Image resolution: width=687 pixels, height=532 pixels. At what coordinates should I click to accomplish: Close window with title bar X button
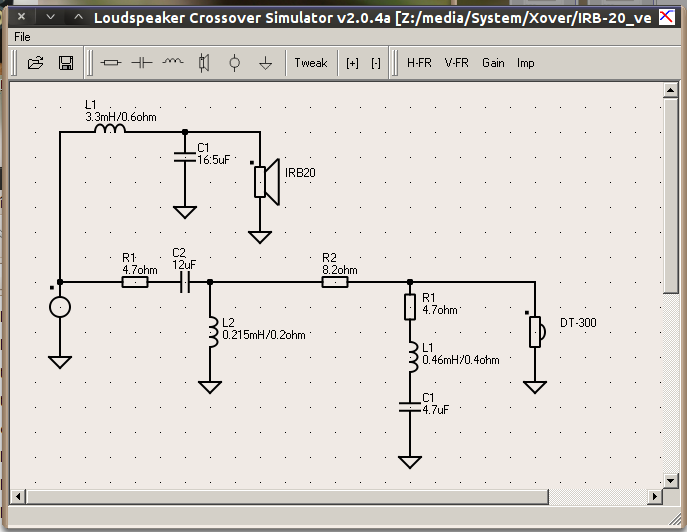[21, 17]
